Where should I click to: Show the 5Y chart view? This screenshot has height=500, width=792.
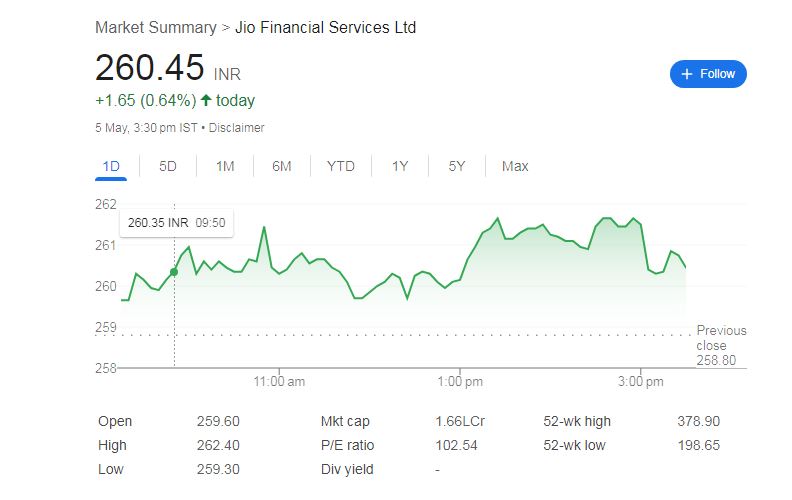click(x=457, y=167)
